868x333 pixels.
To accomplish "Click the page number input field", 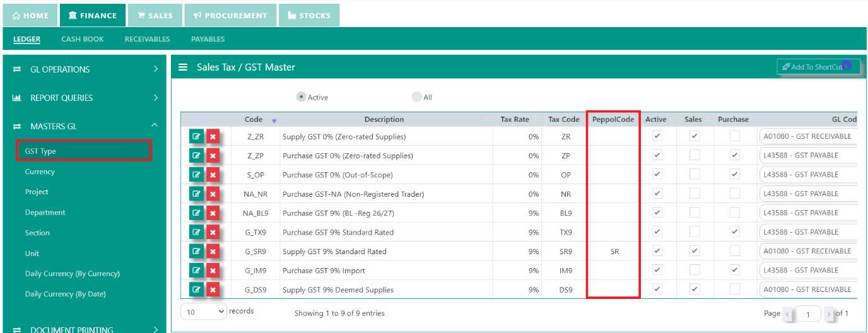I will (808, 313).
